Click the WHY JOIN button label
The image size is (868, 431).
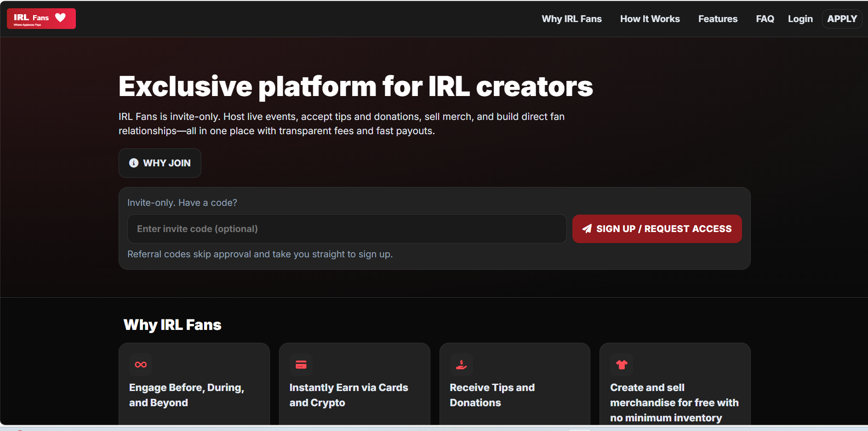point(166,163)
